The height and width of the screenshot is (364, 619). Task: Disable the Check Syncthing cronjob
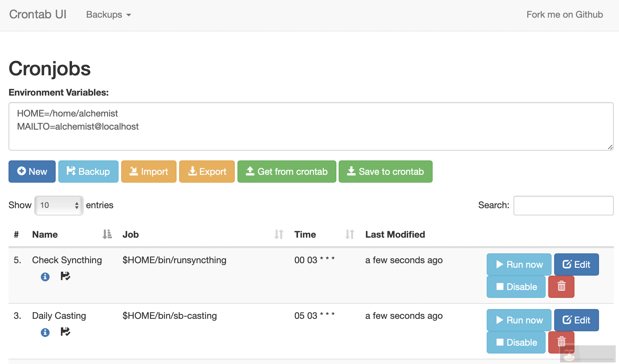point(516,287)
